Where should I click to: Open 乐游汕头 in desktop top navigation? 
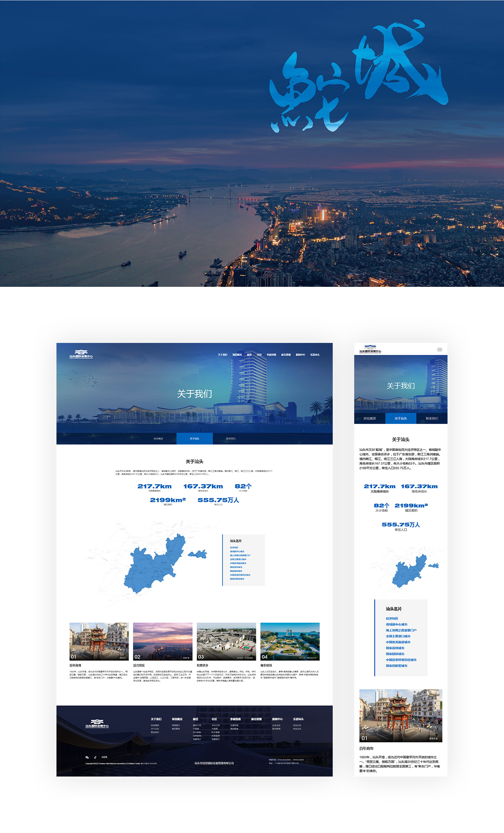[315, 355]
